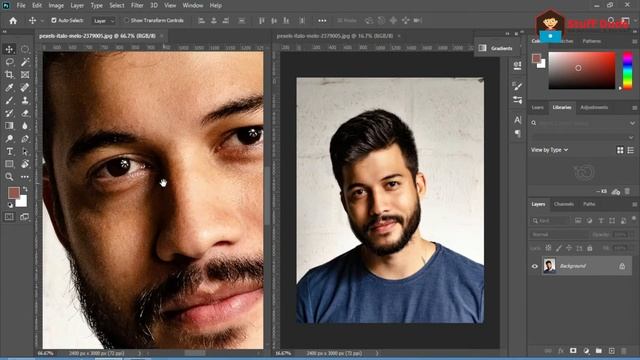Select the Zoom tool
Screen dimensions: 640x360
9,177
